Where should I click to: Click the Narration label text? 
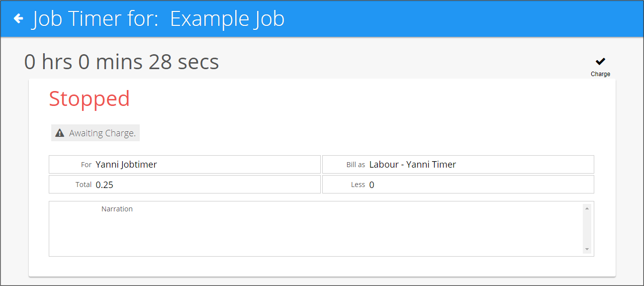pyautogui.click(x=117, y=209)
